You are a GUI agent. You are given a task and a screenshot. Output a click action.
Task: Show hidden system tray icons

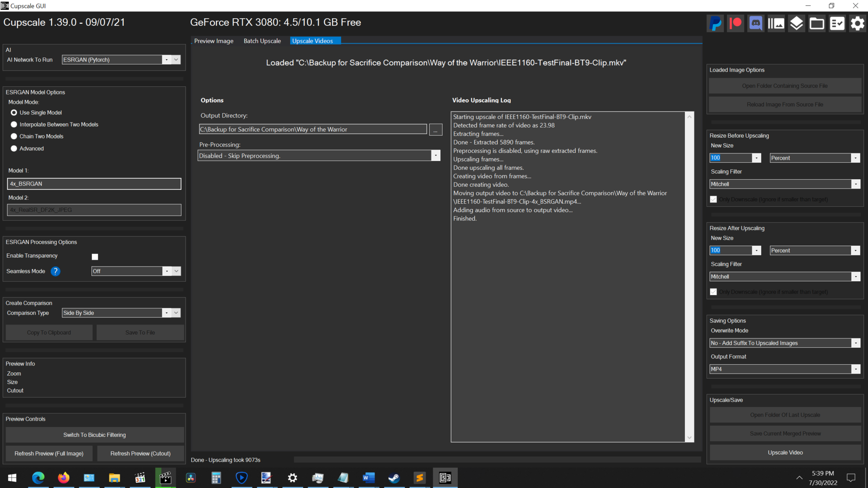(x=799, y=478)
